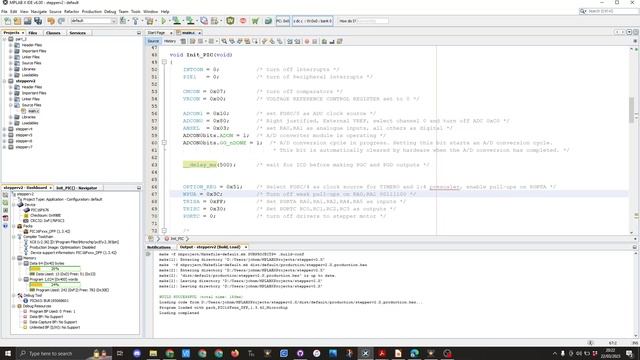Click the dashboard Refresh Debug Tool icon
640x360 pixels.
pos(5,202)
